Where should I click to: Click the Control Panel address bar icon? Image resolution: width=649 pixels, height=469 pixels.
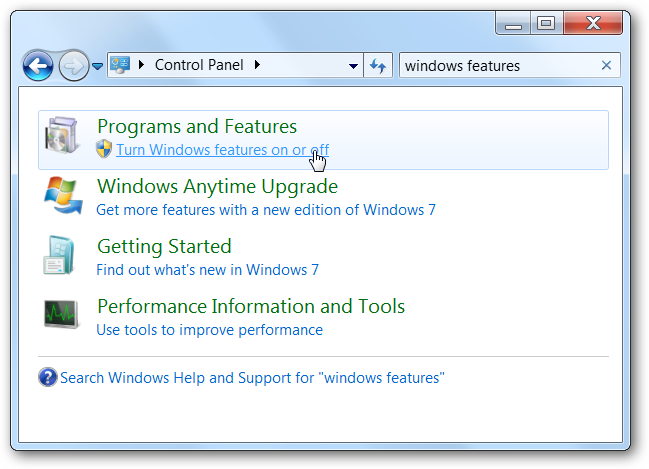[x=120, y=66]
